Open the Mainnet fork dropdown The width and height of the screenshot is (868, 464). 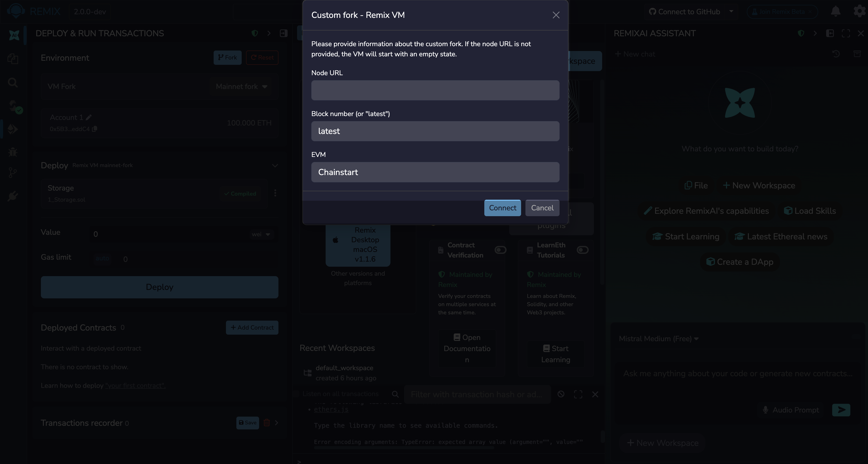pyautogui.click(x=241, y=87)
